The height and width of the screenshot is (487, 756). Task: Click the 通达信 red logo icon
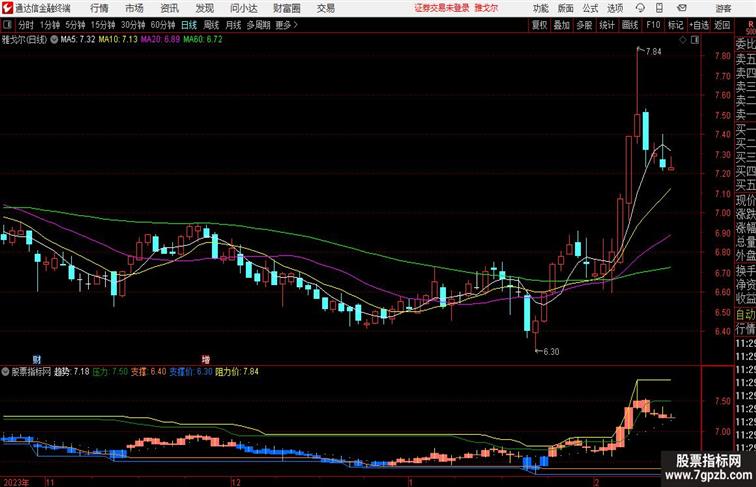pyautogui.click(x=7, y=8)
